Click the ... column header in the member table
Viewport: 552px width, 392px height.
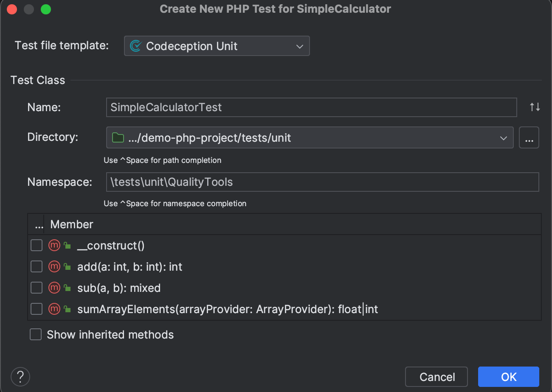39,224
